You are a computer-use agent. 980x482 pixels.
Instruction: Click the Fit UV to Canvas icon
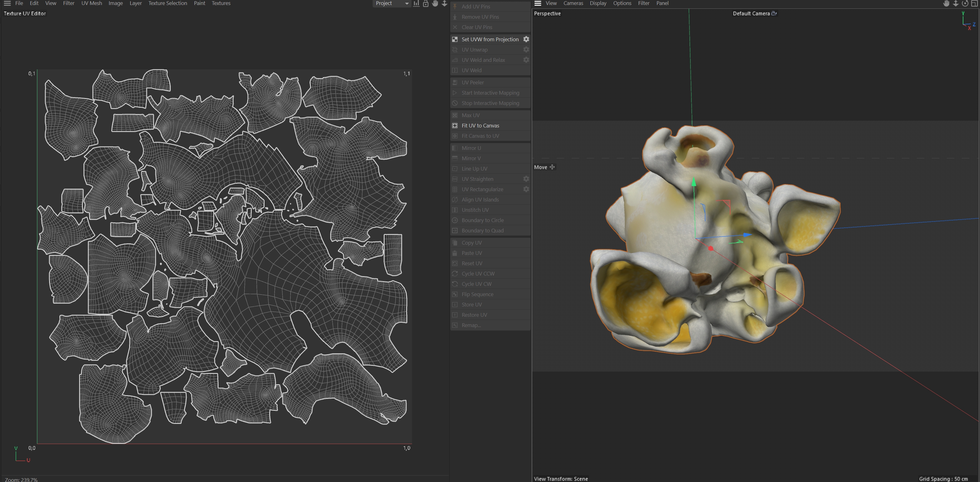point(455,126)
